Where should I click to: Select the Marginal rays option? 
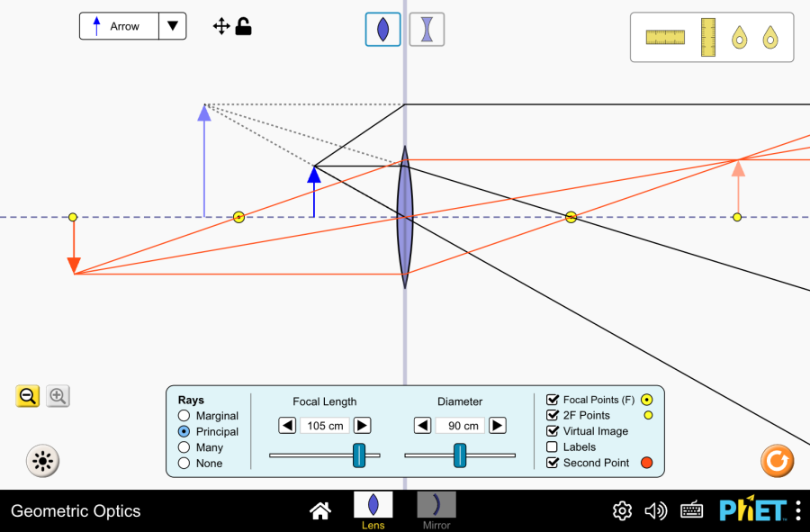click(184, 416)
